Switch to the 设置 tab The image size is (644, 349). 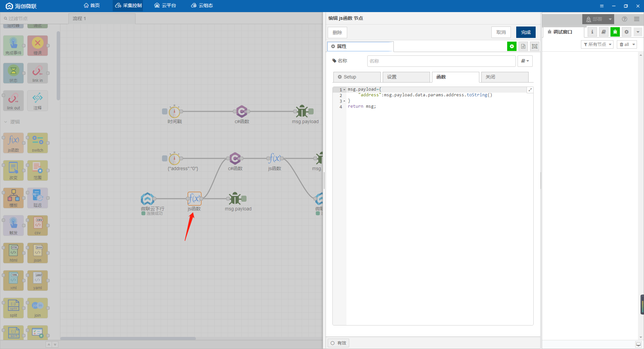[406, 77]
